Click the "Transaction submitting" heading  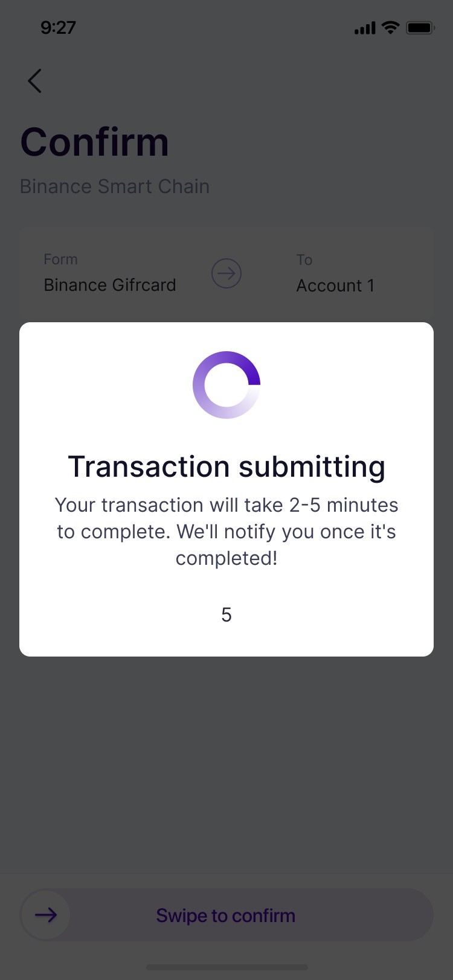click(x=226, y=466)
